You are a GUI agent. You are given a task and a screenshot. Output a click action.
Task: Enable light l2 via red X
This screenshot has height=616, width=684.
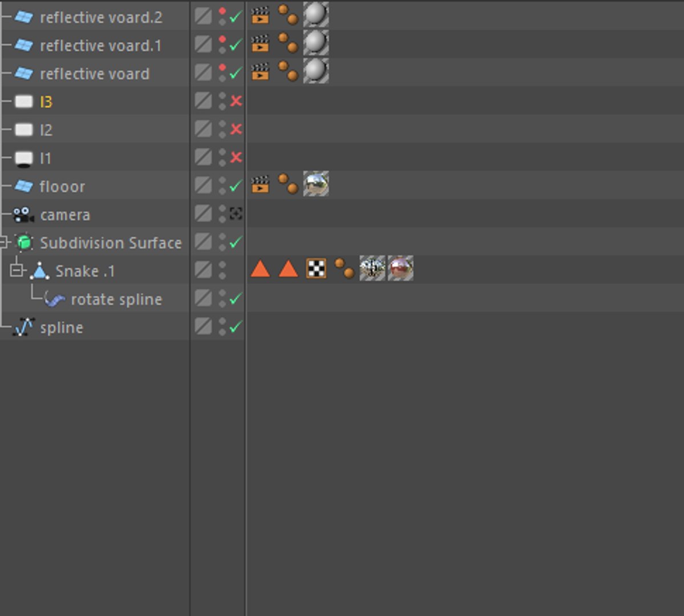[236, 129]
